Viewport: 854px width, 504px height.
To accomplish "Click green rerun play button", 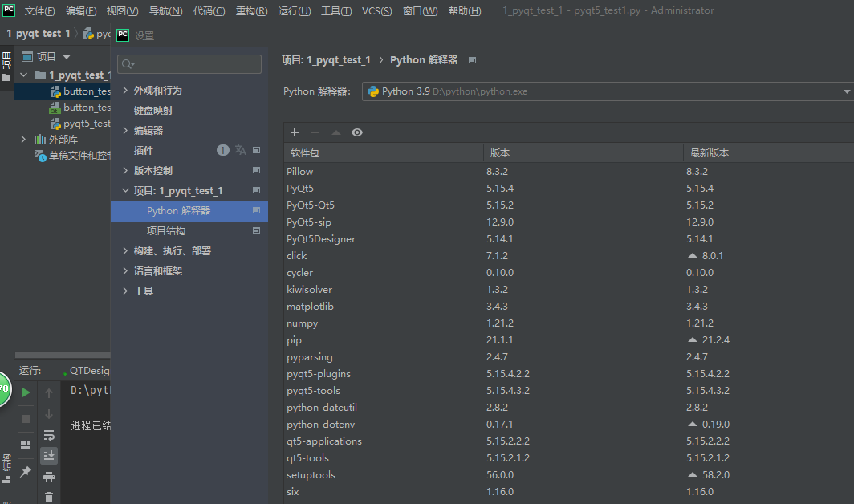I will tap(26, 392).
